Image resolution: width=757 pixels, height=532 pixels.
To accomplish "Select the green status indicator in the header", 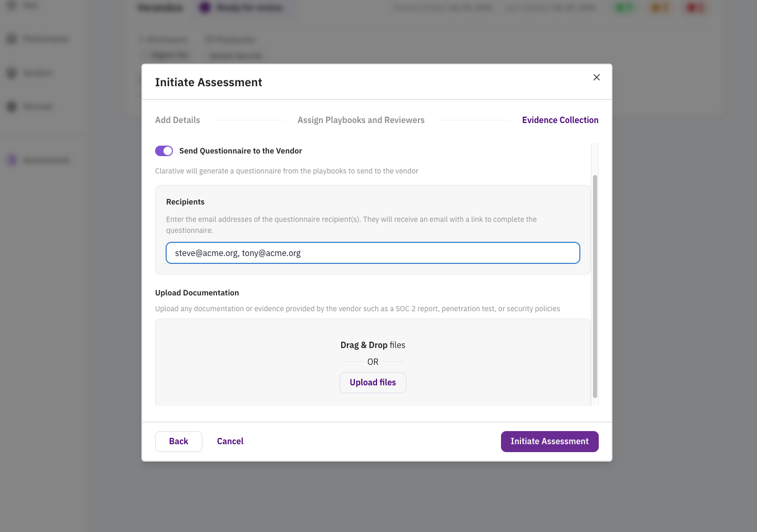I will point(623,7).
